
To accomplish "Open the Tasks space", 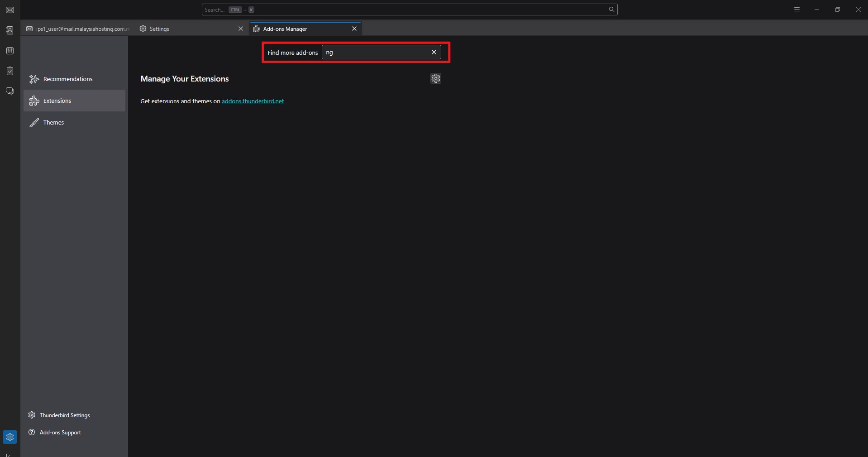I will 10,71.
